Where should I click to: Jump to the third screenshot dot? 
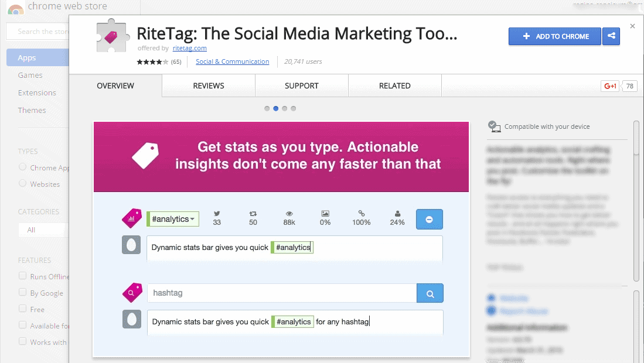(x=285, y=109)
